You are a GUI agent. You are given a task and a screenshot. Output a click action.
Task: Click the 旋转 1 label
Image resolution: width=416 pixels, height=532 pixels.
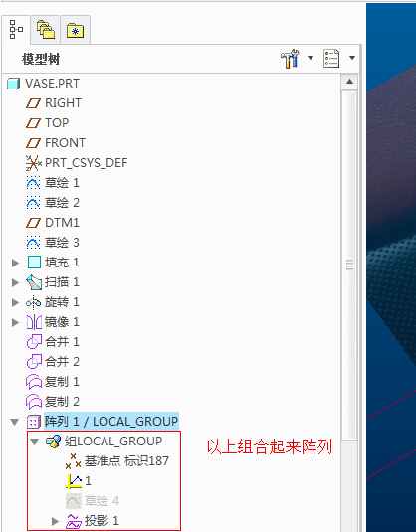[x=62, y=302]
